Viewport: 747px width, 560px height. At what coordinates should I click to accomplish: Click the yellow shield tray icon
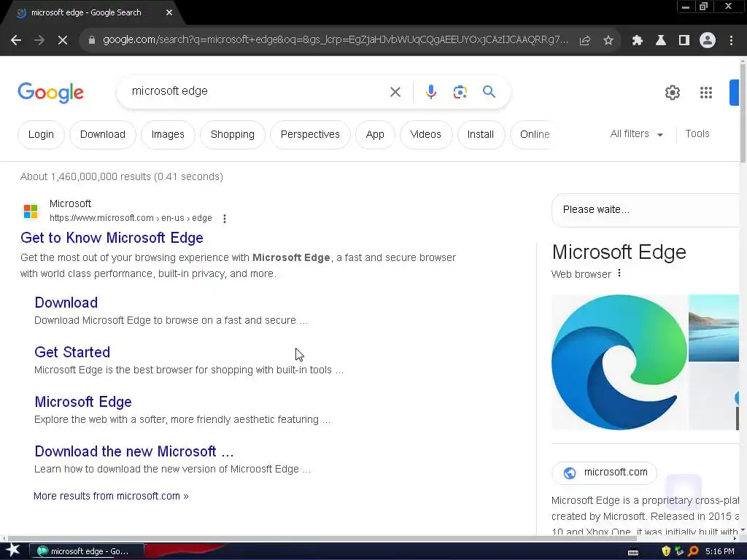(665, 551)
